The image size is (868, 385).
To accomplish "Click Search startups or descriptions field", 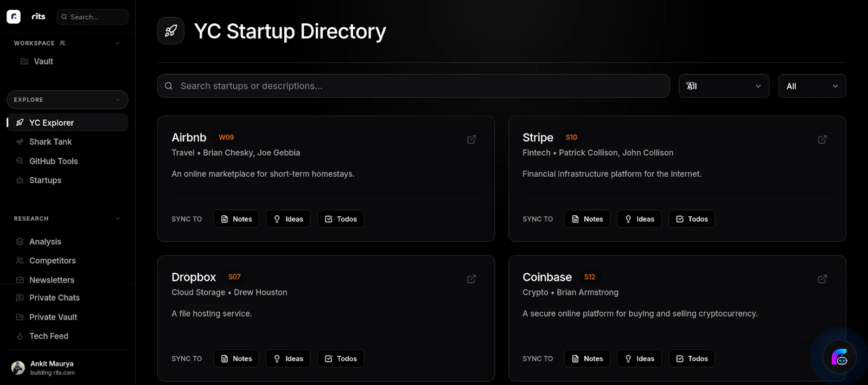I will (413, 86).
